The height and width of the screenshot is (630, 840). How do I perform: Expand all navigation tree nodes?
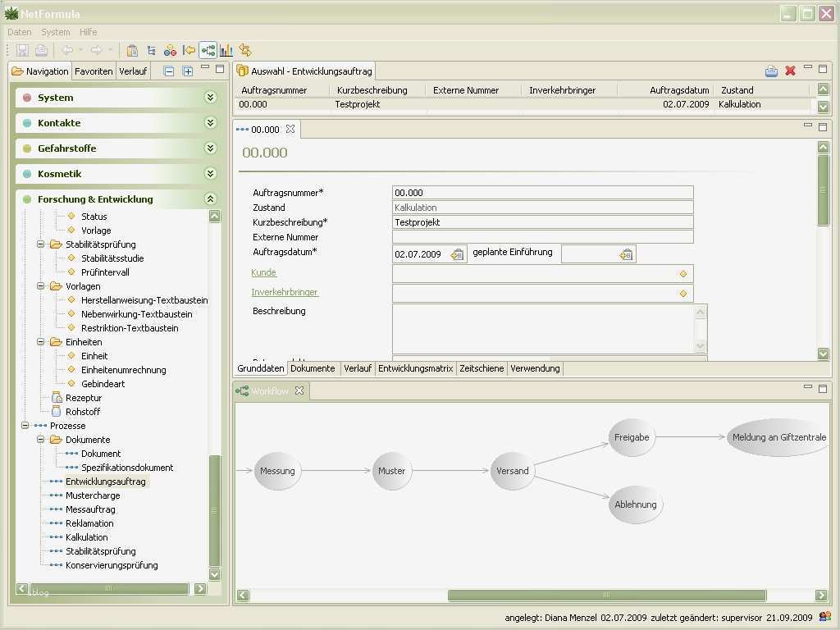point(188,71)
